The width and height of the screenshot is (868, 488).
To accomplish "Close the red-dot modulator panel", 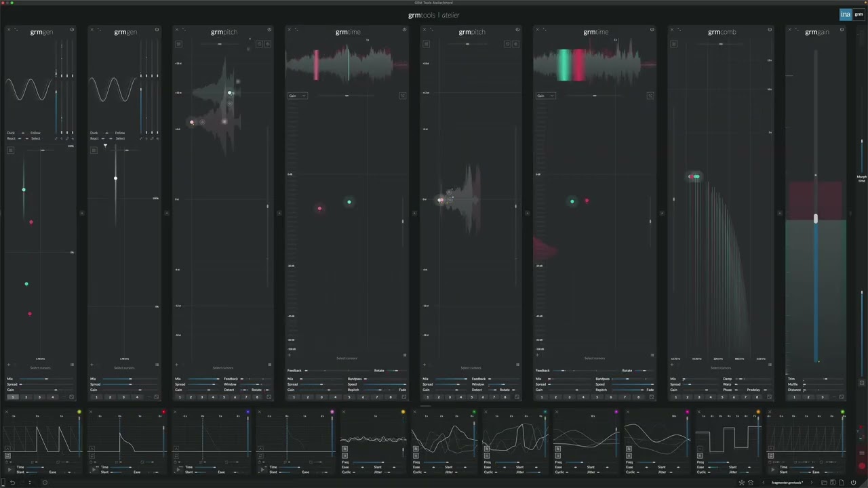I will coord(91,411).
